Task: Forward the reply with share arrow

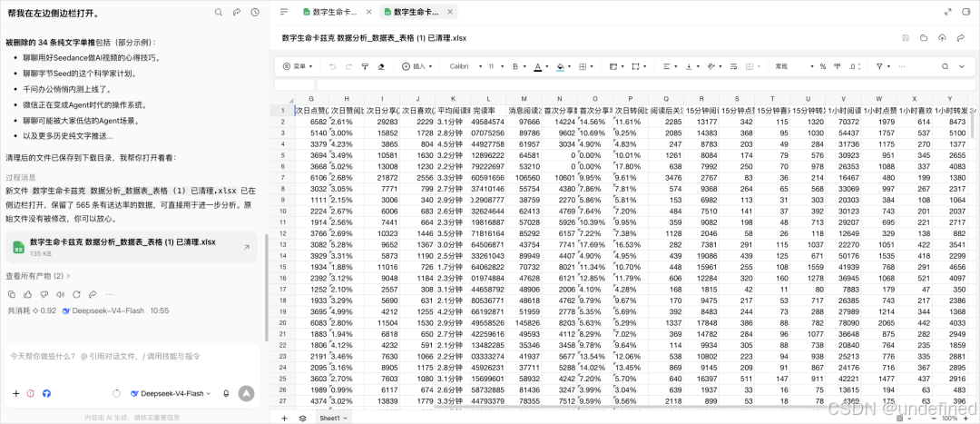Action: point(93,294)
